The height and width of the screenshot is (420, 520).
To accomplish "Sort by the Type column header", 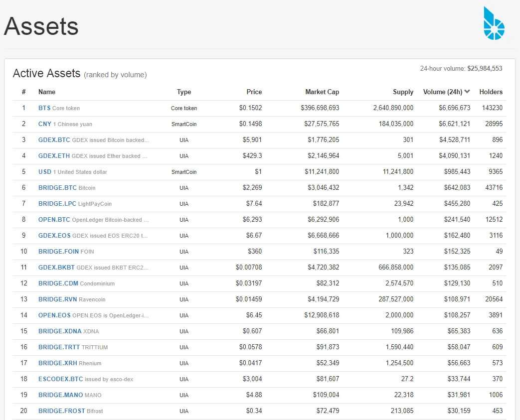I will [x=184, y=92].
